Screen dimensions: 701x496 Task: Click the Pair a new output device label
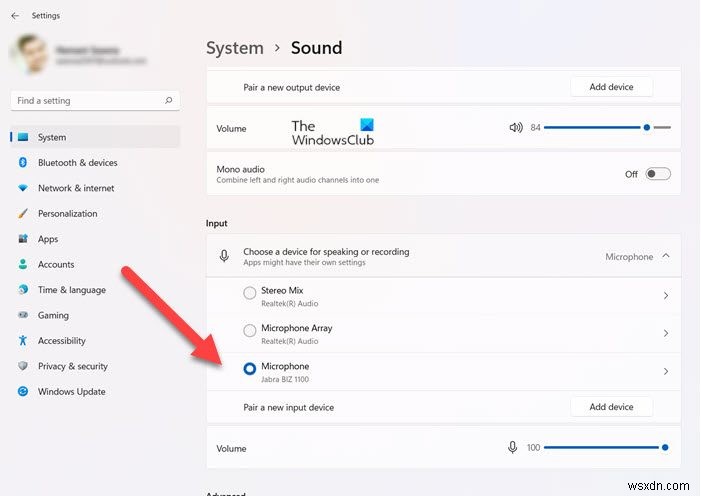[291, 87]
